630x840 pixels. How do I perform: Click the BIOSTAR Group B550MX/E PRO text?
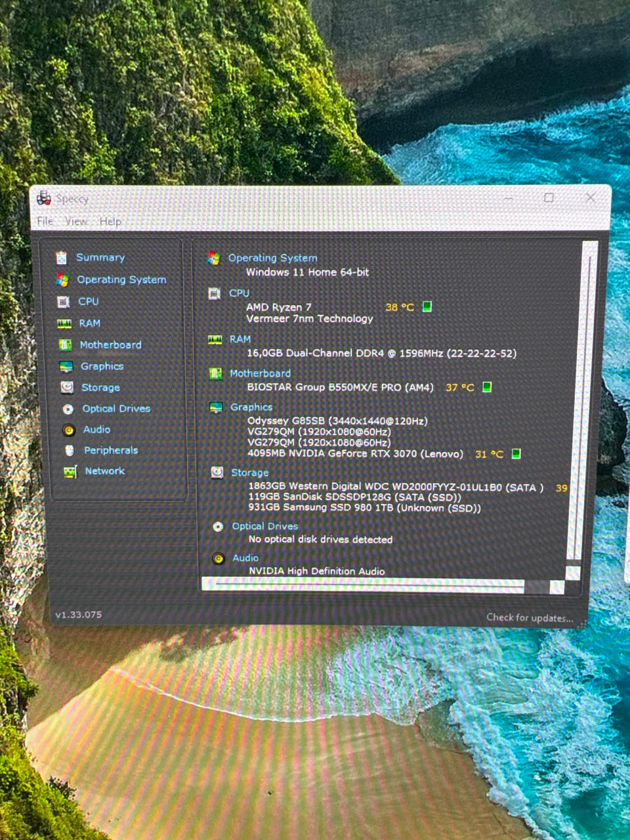340,387
